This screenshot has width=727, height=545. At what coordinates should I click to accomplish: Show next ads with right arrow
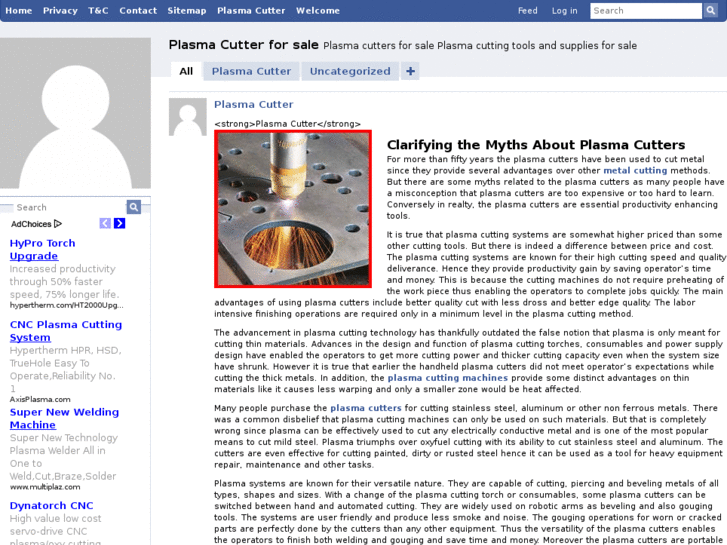120,223
